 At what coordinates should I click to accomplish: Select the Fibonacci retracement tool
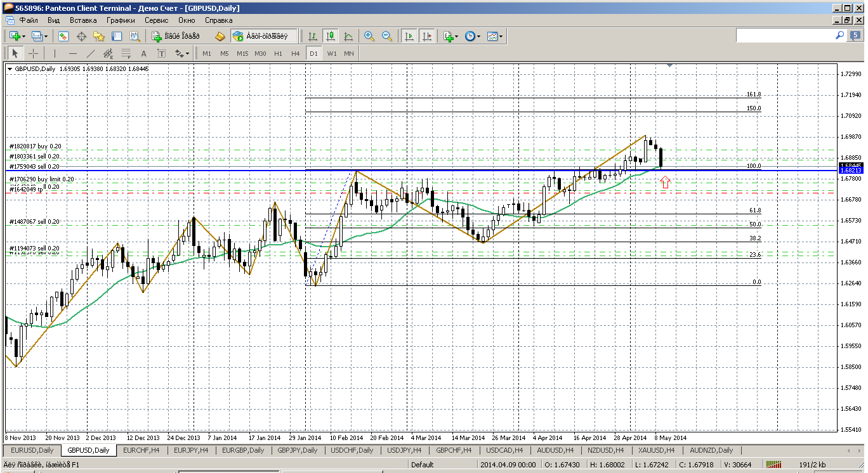[x=126, y=54]
